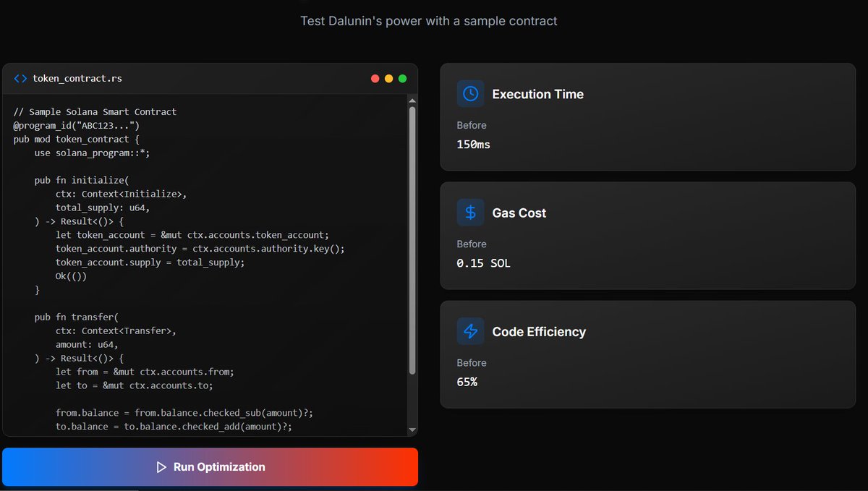This screenshot has height=491, width=868.
Task: Click the 'let to = &mut ctx.accounts.to;' line
Action: point(135,385)
